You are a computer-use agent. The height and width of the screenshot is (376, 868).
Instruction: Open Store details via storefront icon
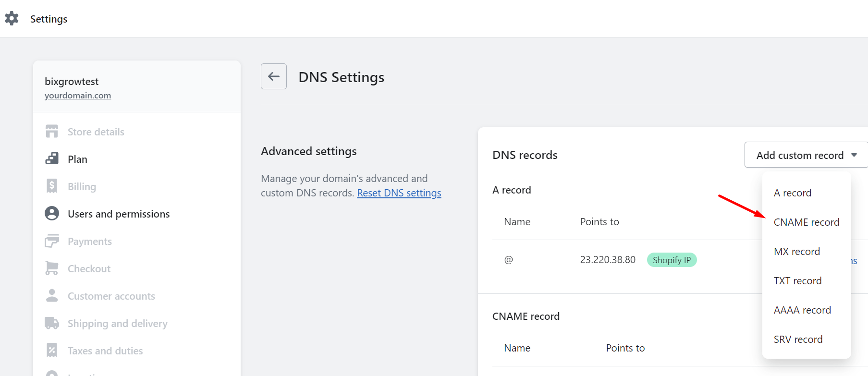(52, 132)
